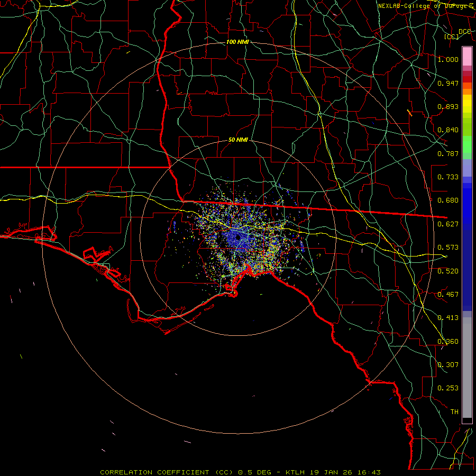Click the 0.360 scale value

point(448,342)
